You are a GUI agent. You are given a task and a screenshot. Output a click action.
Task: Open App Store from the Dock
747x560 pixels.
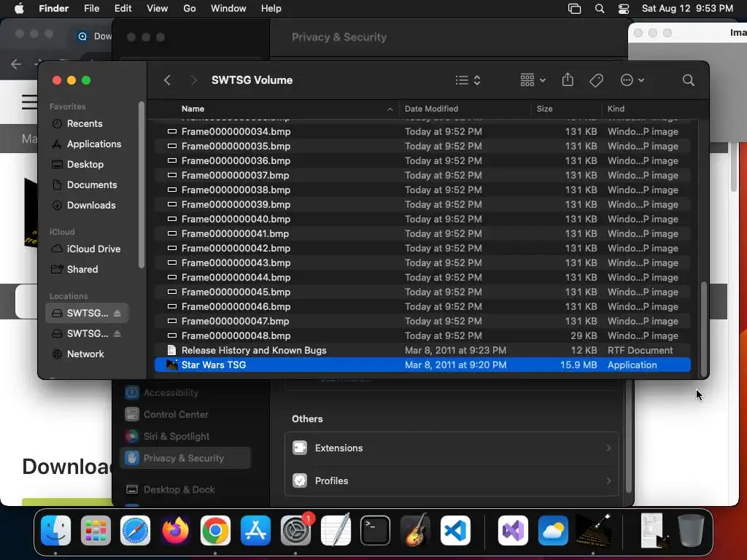click(x=255, y=530)
